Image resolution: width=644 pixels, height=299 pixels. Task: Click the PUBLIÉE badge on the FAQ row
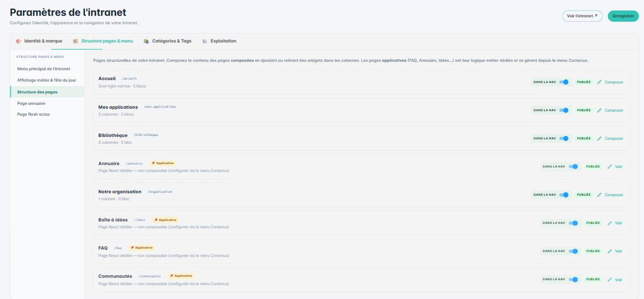tap(593, 251)
